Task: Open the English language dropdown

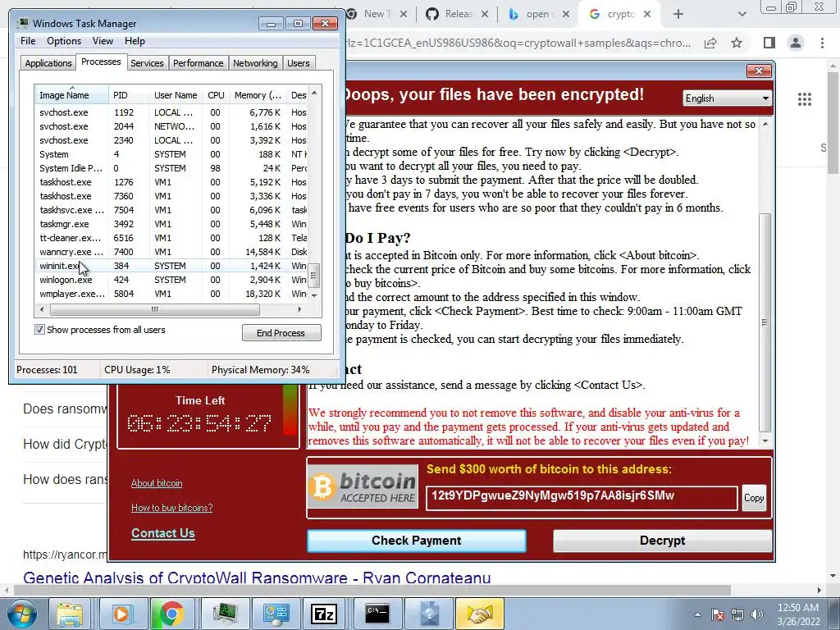Action: tap(728, 98)
